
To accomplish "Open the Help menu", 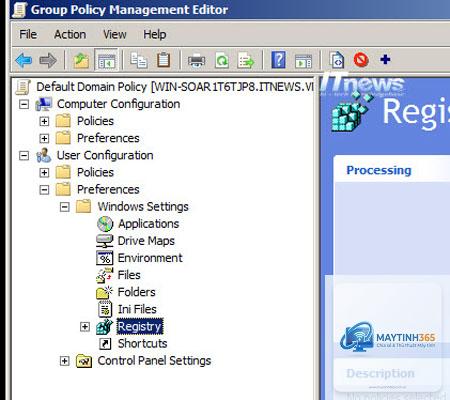I will tap(155, 34).
